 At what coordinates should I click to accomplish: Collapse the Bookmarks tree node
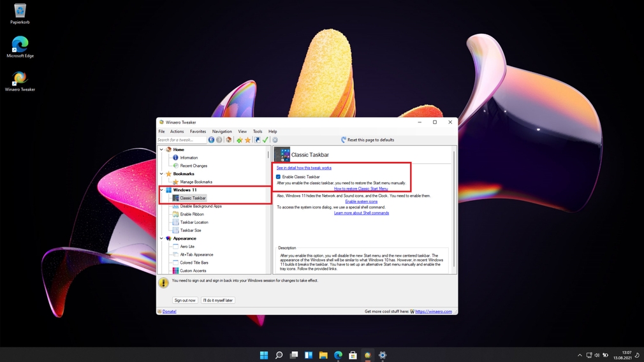[161, 174]
